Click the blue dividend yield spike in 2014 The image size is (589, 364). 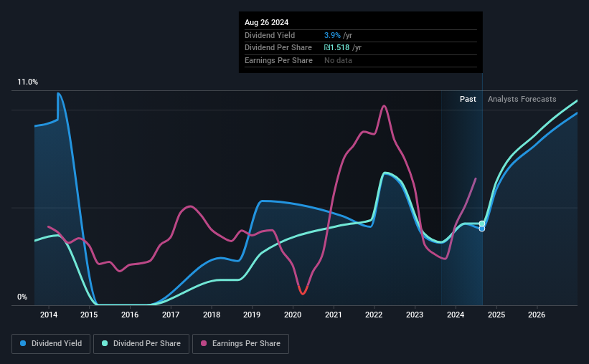58,94
